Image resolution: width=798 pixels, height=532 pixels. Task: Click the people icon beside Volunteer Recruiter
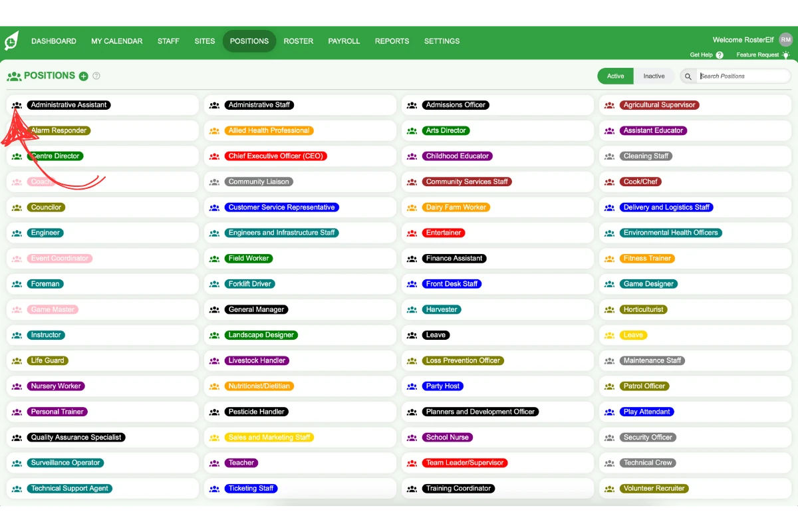point(609,489)
